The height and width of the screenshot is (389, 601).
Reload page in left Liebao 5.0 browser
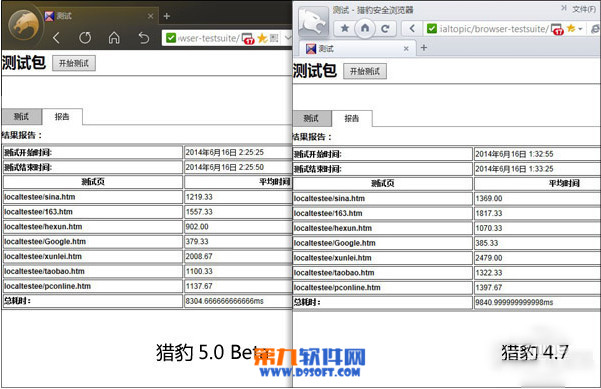(85, 38)
